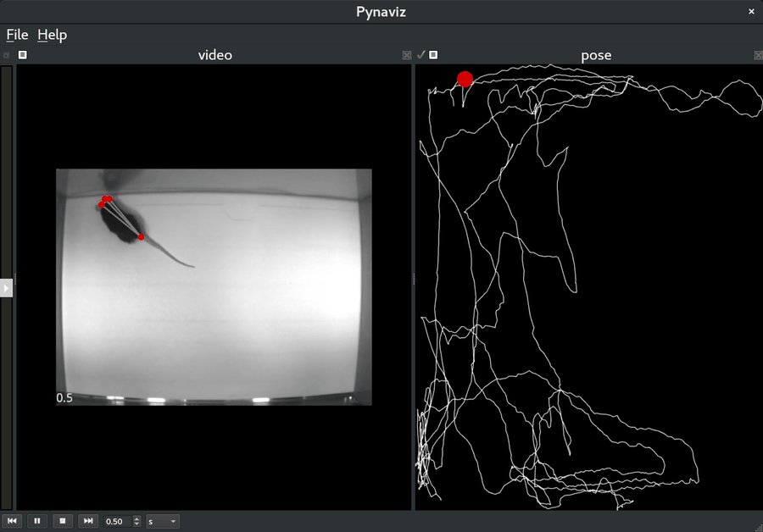Click the skip-to-start playback button
The width and height of the screenshot is (763, 532).
pos(12,521)
